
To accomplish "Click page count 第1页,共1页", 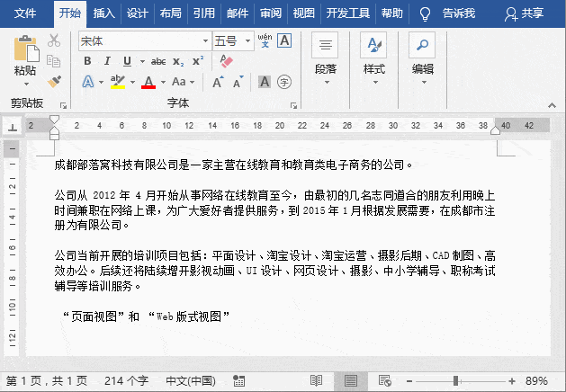I will (47, 381).
